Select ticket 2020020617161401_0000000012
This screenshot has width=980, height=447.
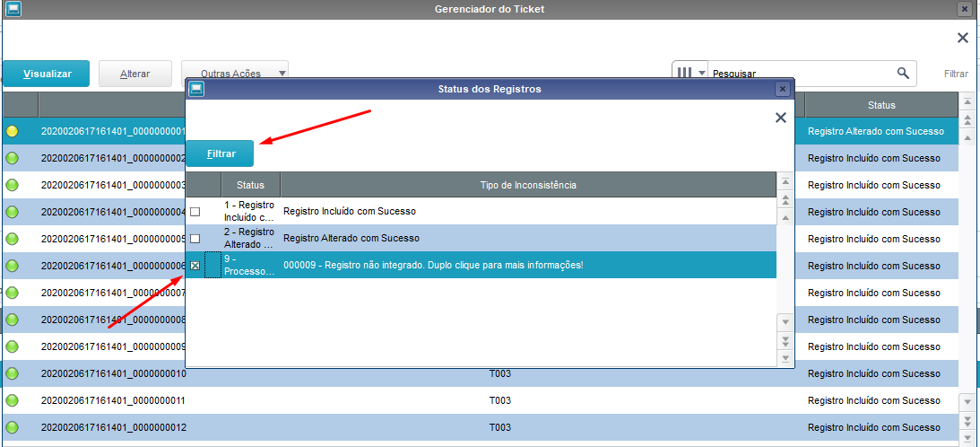tap(114, 427)
